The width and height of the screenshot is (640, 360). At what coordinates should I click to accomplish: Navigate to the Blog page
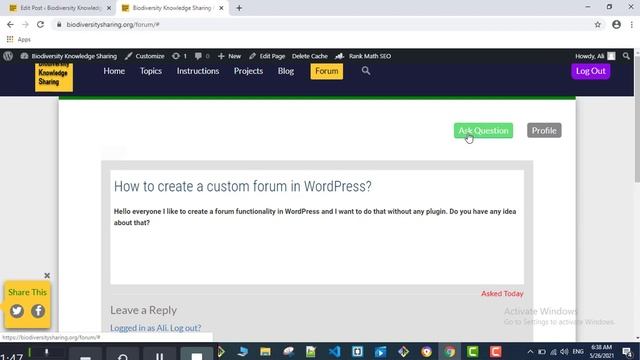(x=286, y=71)
